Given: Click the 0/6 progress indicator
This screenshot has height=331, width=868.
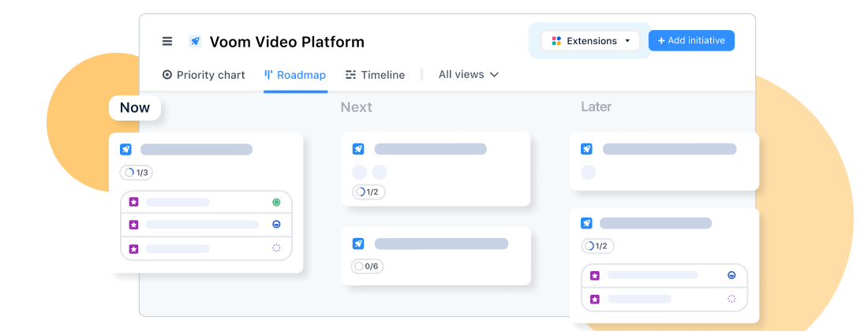Looking at the screenshot, I should click(368, 266).
